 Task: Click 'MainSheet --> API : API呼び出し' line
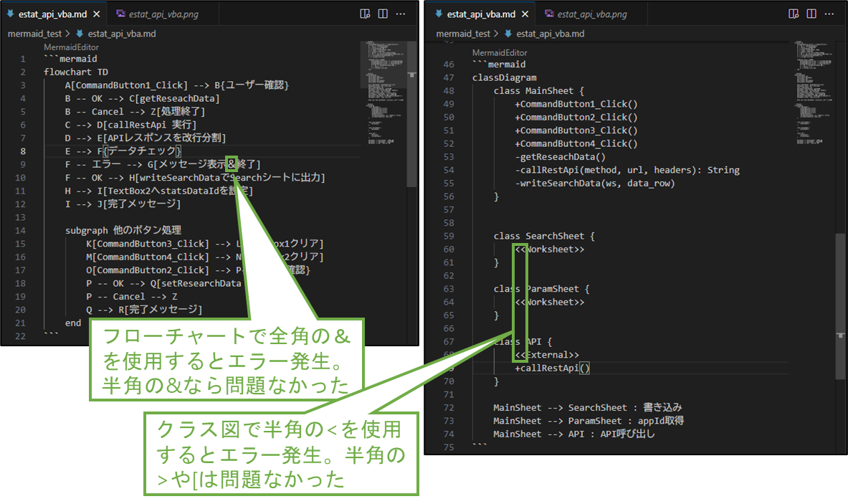click(x=573, y=434)
